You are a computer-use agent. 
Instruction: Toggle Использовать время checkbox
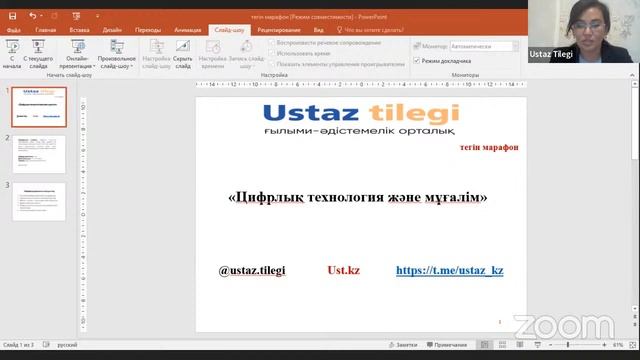click(x=272, y=53)
